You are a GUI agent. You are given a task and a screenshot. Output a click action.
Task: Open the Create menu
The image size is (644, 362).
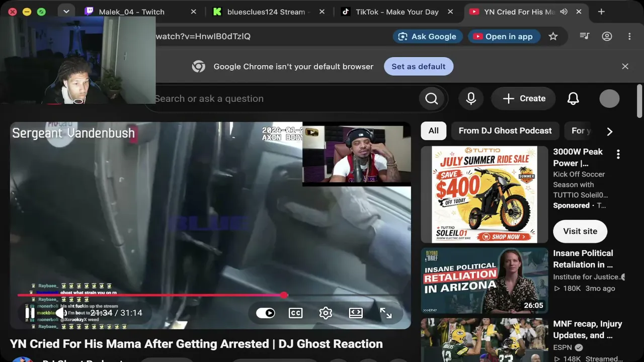pos(524,99)
